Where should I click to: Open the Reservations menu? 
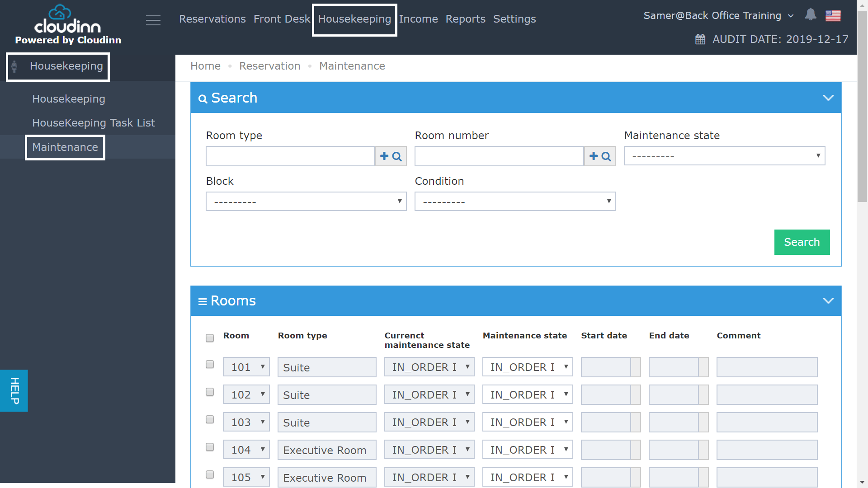pos(212,19)
